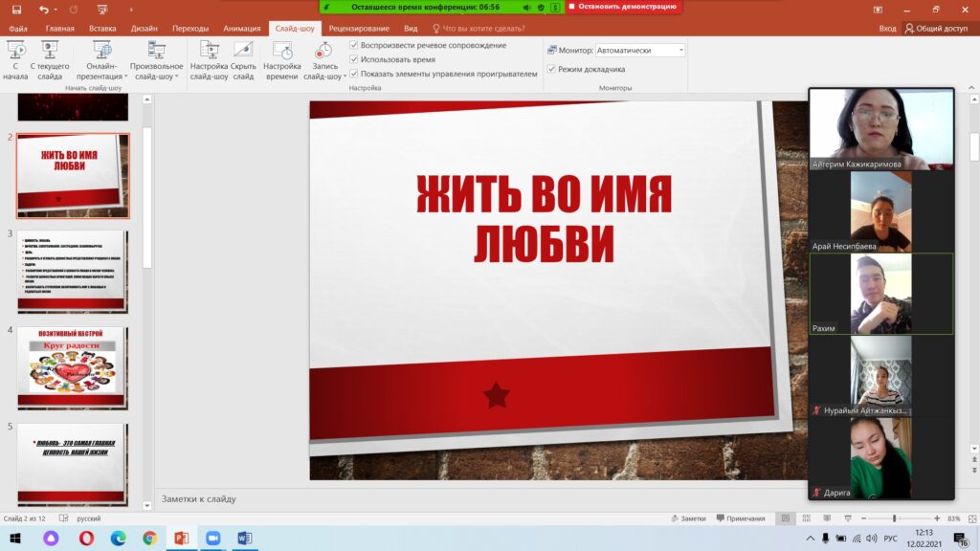Click the down arrow of the slide panel scrollbar
Image resolution: width=980 pixels, height=551 pixels.
point(146,505)
